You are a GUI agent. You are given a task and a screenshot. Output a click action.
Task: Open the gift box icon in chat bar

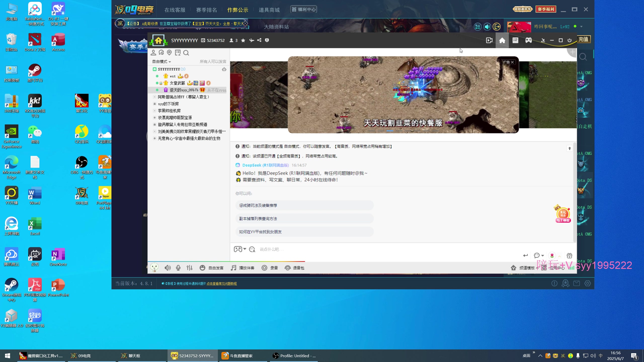(569, 255)
